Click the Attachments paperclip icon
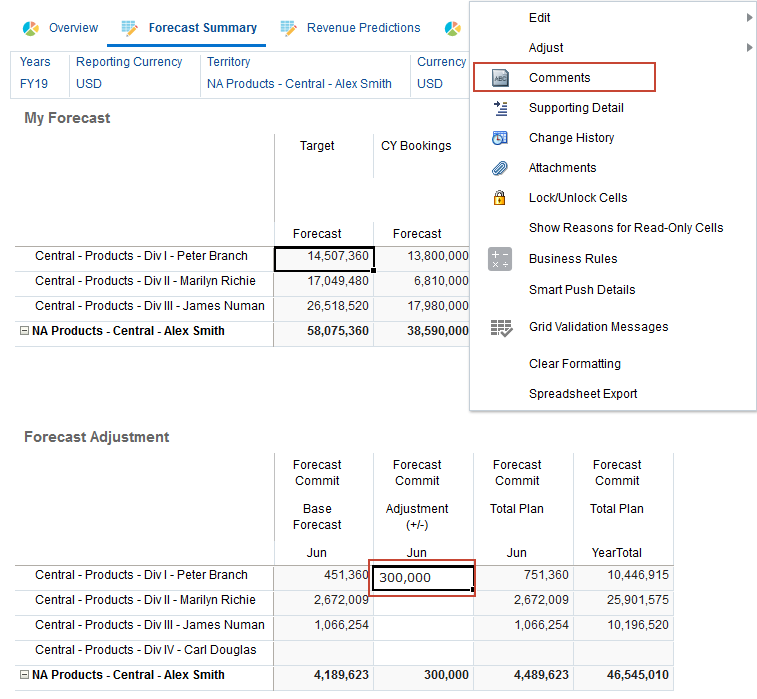 [x=500, y=168]
